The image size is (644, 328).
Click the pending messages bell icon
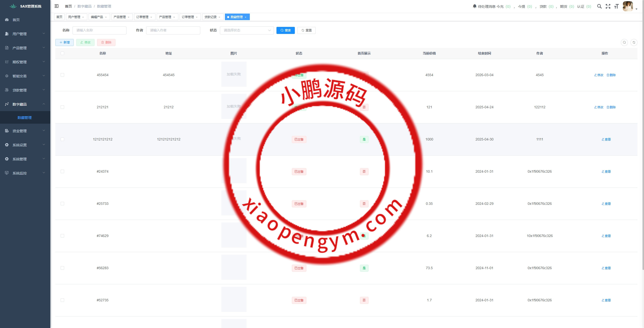pos(474,6)
